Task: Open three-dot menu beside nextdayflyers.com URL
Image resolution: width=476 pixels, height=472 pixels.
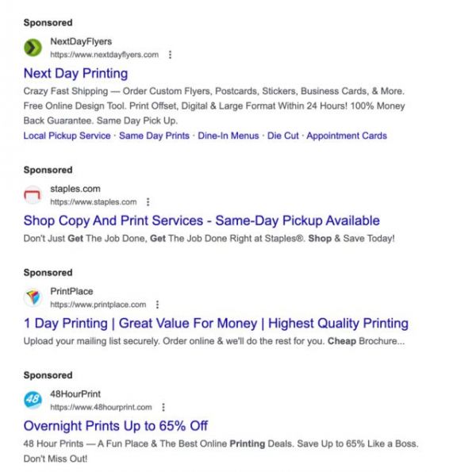Action: coord(171,55)
